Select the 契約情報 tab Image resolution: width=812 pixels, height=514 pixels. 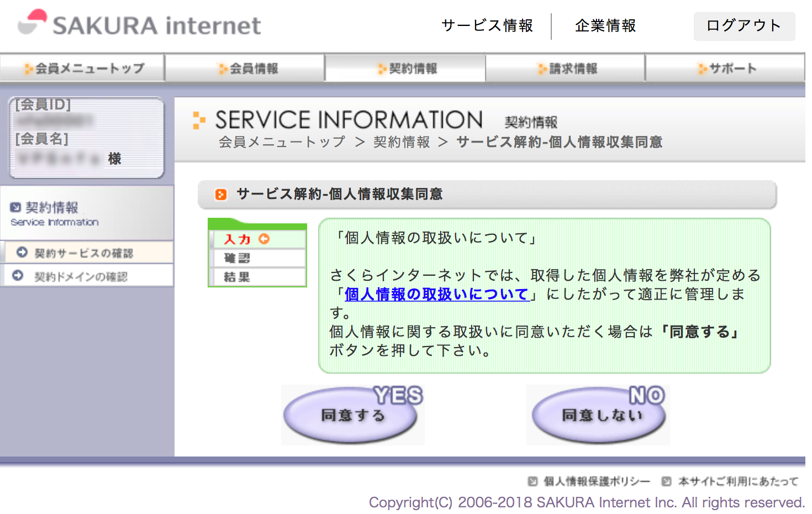tap(406, 69)
